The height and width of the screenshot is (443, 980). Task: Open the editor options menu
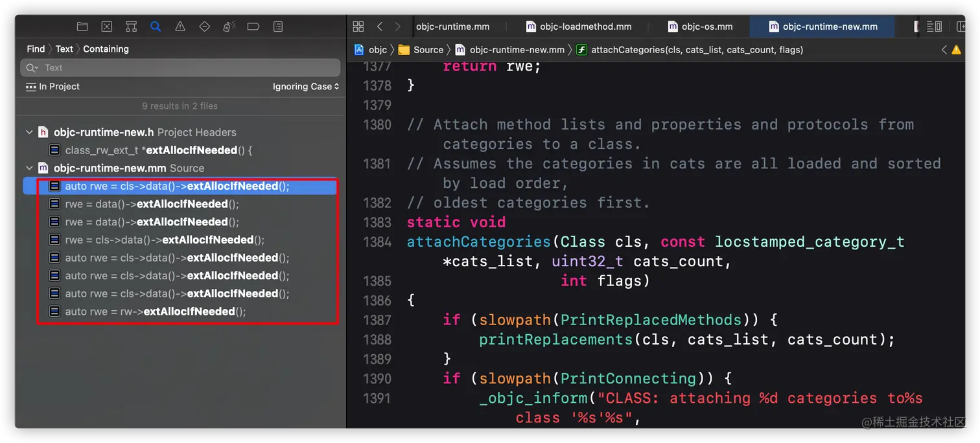pyautogui.click(x=934, y=27)
